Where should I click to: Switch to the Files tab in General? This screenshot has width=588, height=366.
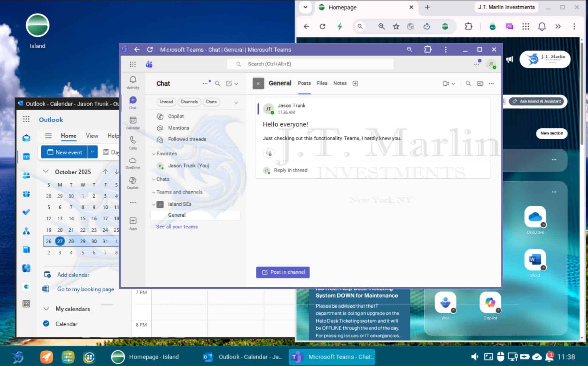tap(322, 83)
